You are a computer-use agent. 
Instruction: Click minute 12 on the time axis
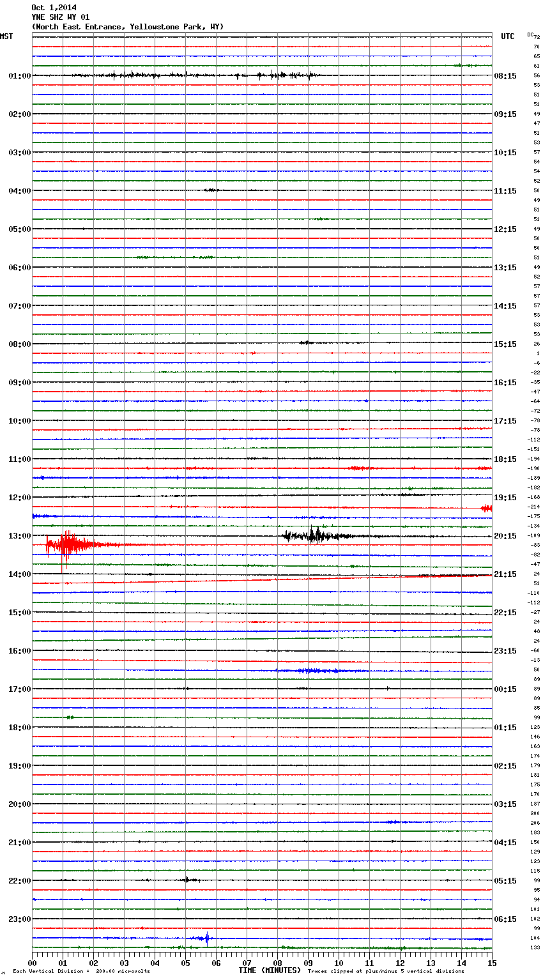(400, 963)
